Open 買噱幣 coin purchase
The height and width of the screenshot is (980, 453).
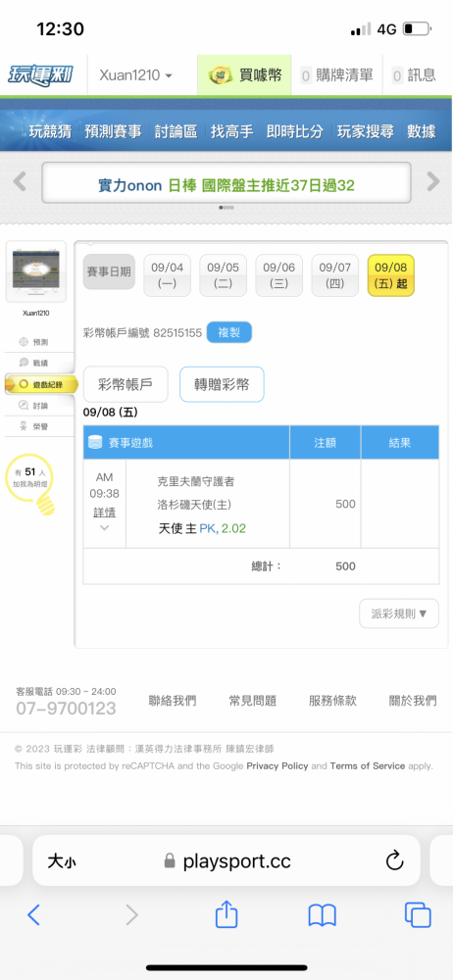pos(245,75)
